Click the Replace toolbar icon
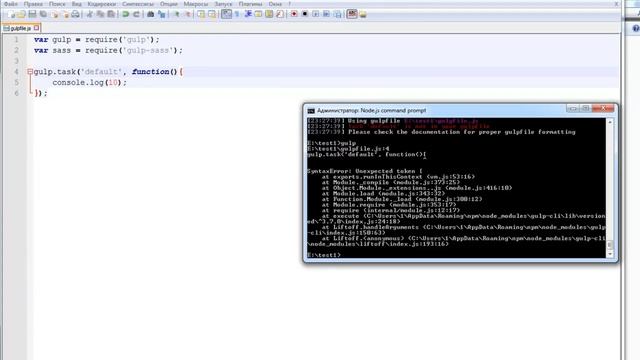This screenshot has height=360, width=640. (162, 14)
